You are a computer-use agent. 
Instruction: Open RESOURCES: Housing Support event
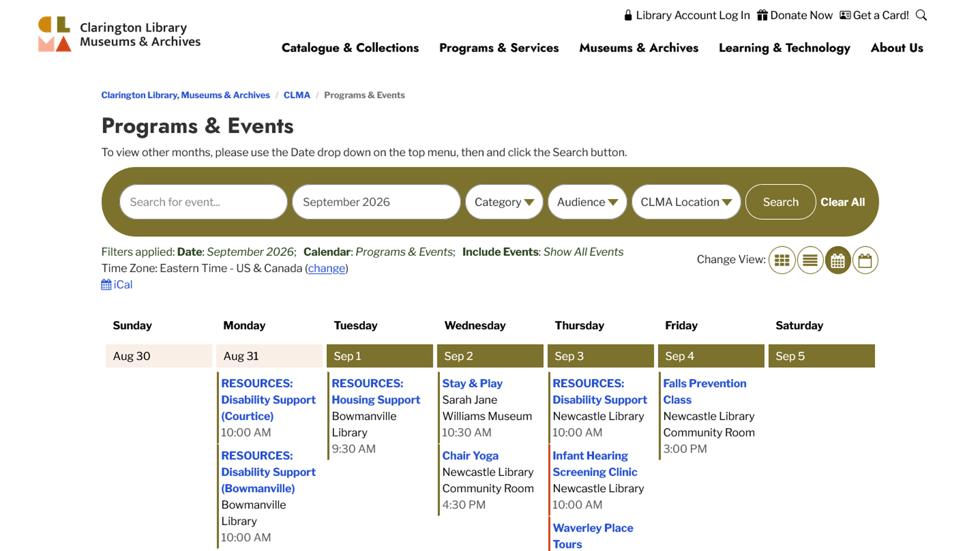[376, 391]
